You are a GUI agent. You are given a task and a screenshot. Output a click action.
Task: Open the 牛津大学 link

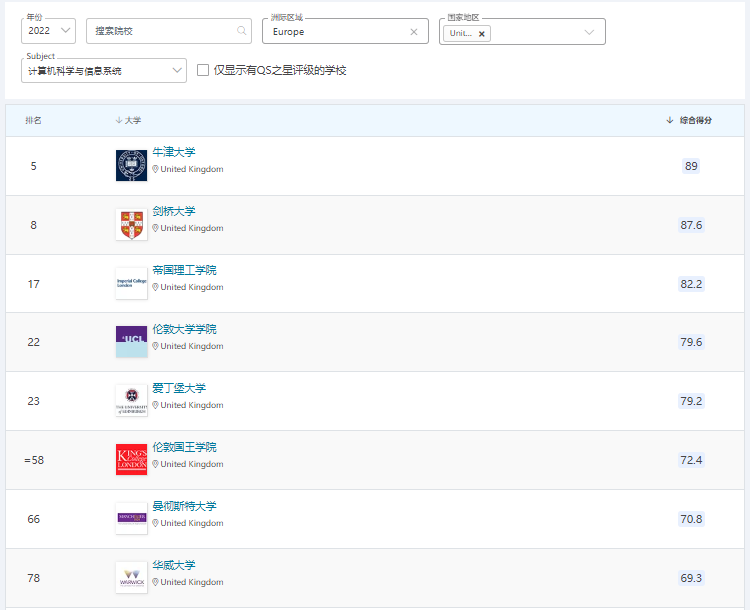pos(174,152)
